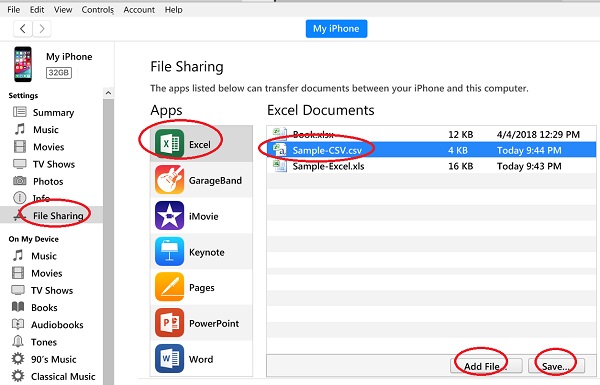
Task: Click the My iPhone device button
Action: [336, 29]
